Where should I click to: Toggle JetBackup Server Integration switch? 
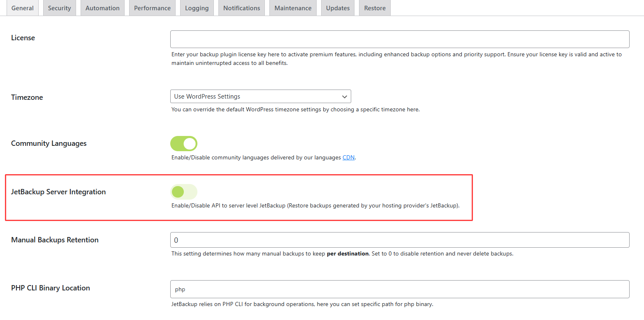pos(184,192)
